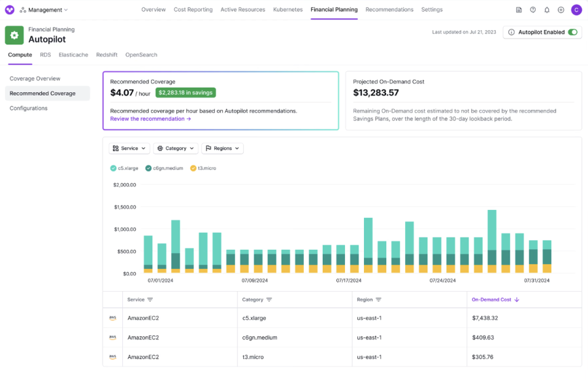Select Financial Planning in top navigation
Screen dimensions: 588x380
[334, 10]
